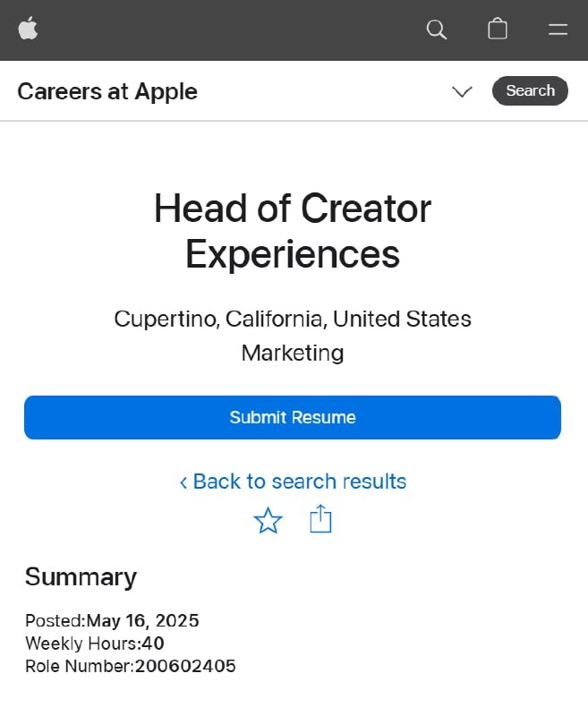588x716 pixels.
Task: Return via Back to search results
Action: click(293, 482)
